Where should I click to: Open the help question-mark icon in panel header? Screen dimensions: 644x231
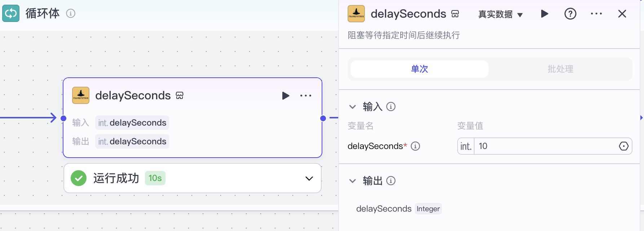(570, 14)
